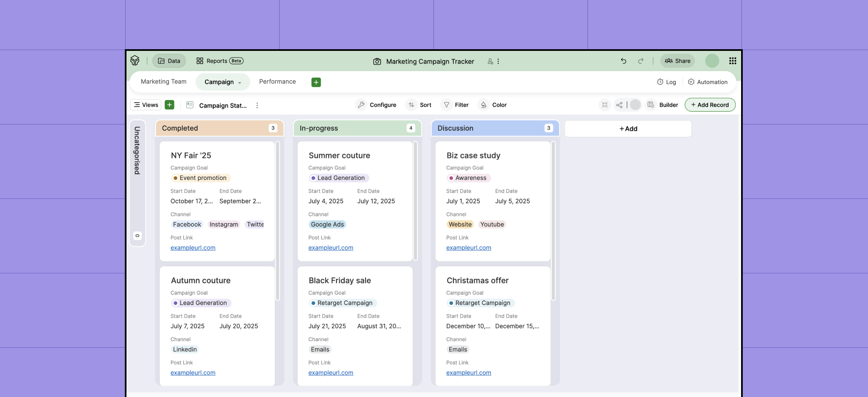Open the Filter option
This screenshot has height=397, width=868.
(455, 105)
